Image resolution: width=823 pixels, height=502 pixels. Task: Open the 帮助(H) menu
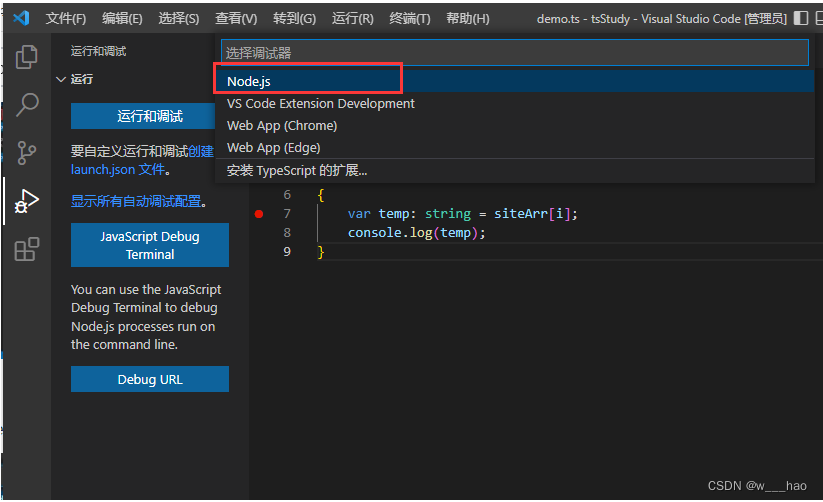coord(467,19)
